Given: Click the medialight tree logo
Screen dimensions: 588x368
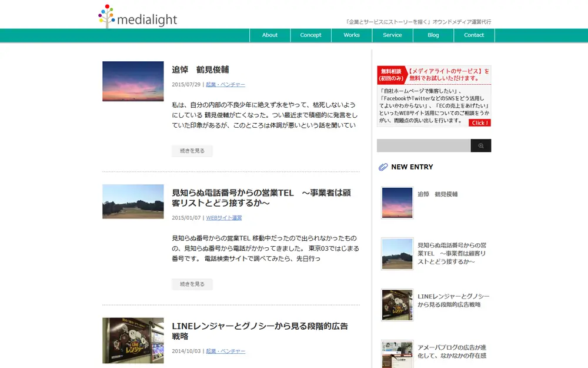Looking at the screenshot, I should tap(138, 16).
